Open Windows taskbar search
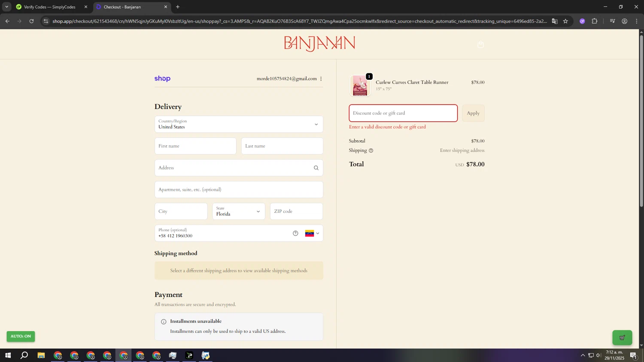The image size is (644, 362). click(24, 355)
